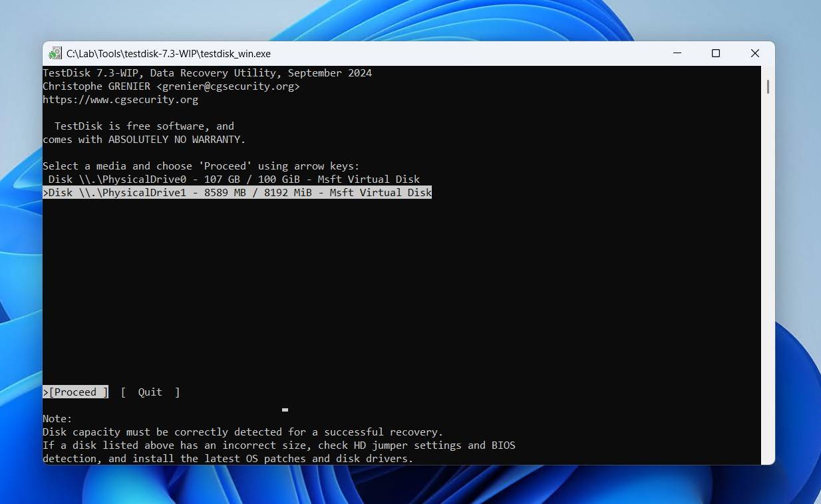Click the Quit button
This screenshot has width=821, height=504.
[x=150, y=392]
